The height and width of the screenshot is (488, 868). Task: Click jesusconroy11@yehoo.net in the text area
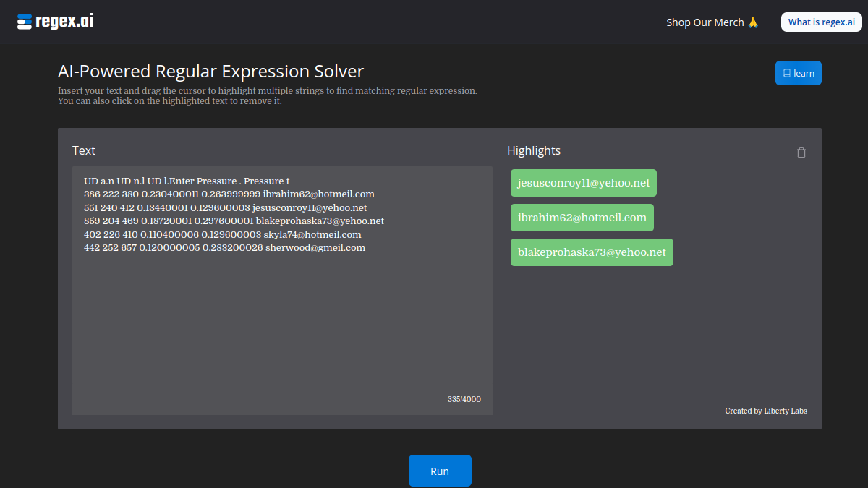pos(310,207)
